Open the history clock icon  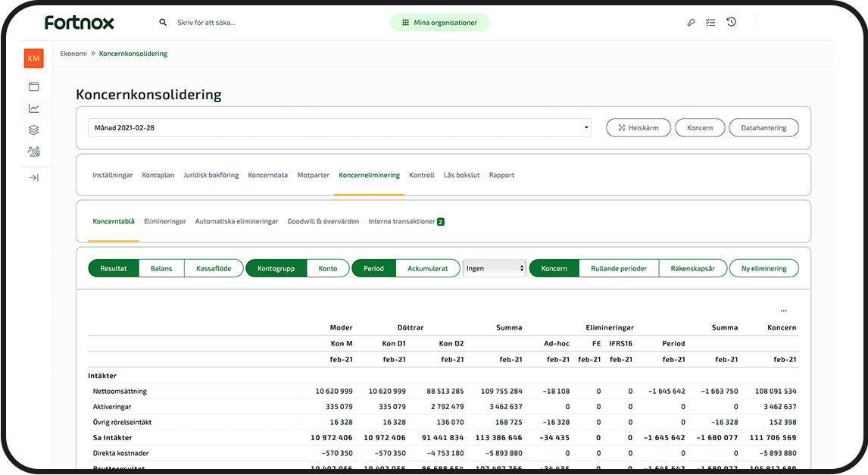coord(731,23)
